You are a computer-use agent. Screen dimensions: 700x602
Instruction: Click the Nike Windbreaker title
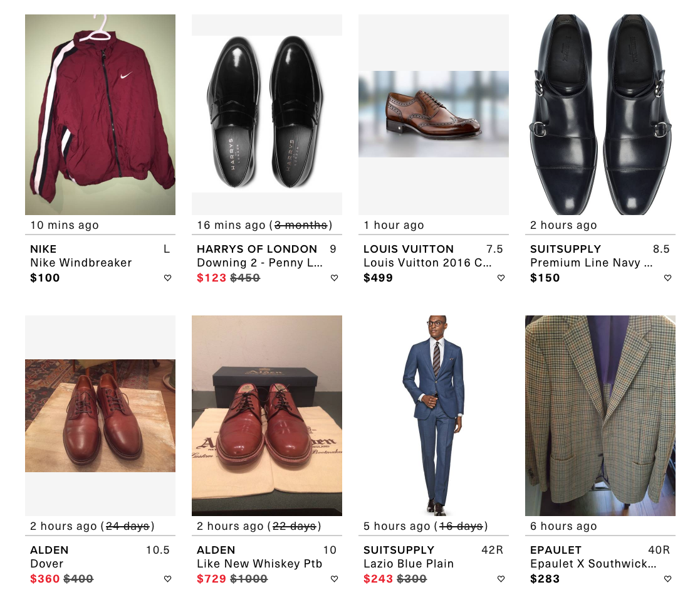point(81,263)
